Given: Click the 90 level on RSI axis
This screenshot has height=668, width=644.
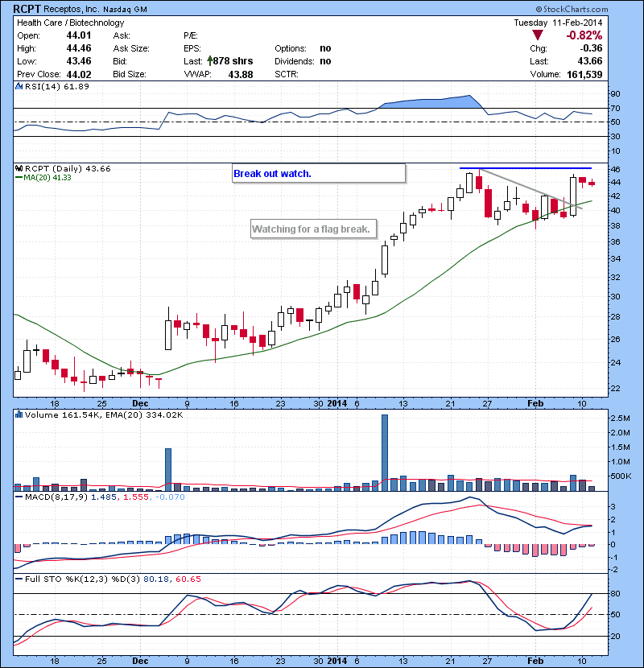Looking at the screenshot, I should (616, 93).
